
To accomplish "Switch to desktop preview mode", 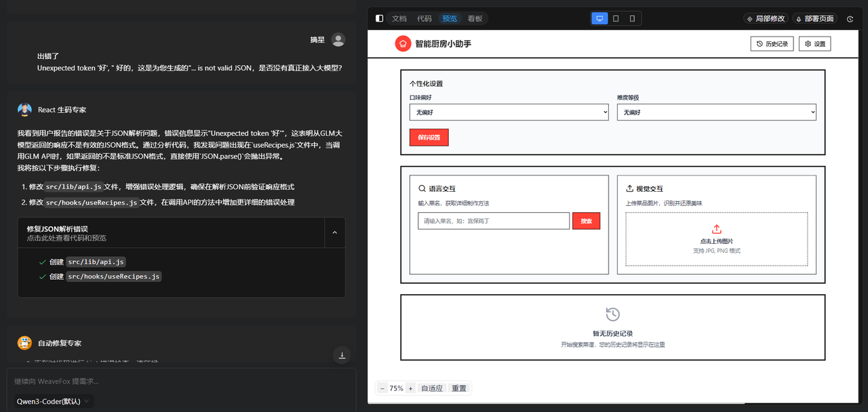I will [x=599, y=18].
